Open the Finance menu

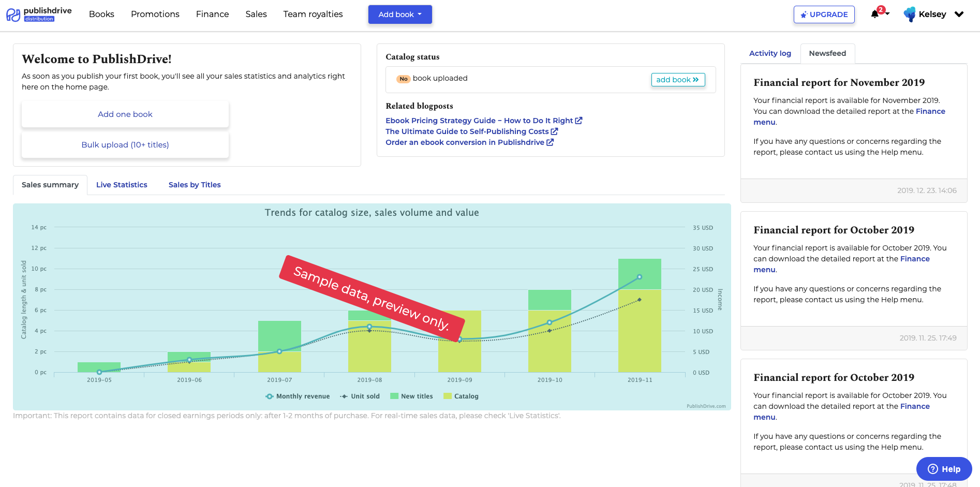click(212, 14)
